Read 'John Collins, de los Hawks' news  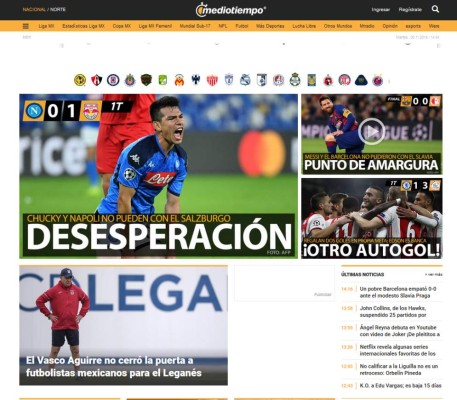tap(393, 312)
